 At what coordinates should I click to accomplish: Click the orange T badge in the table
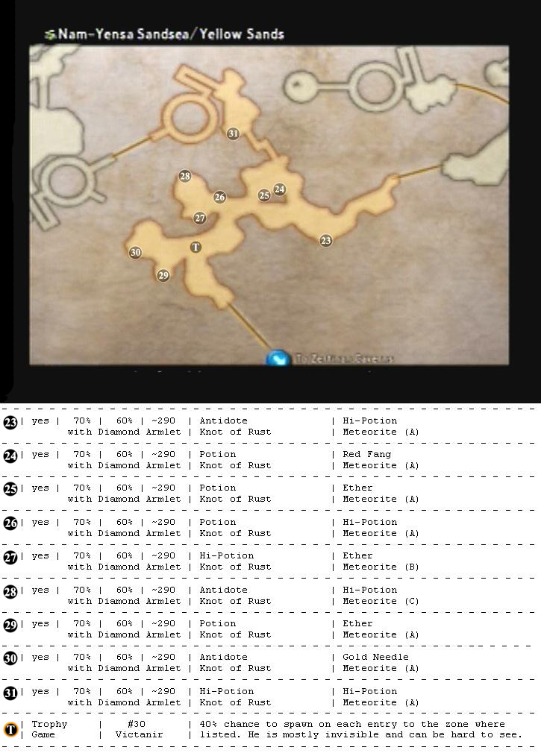coord(10,729)
